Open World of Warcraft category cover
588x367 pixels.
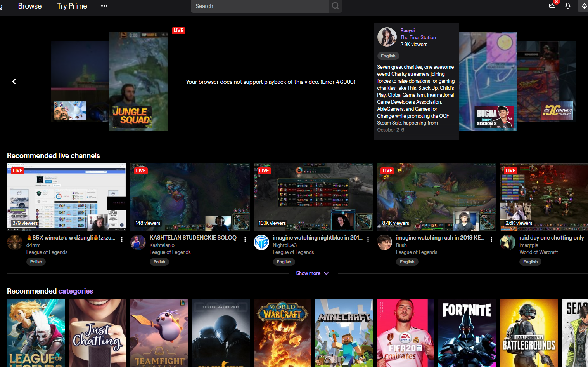pos(282,333)
